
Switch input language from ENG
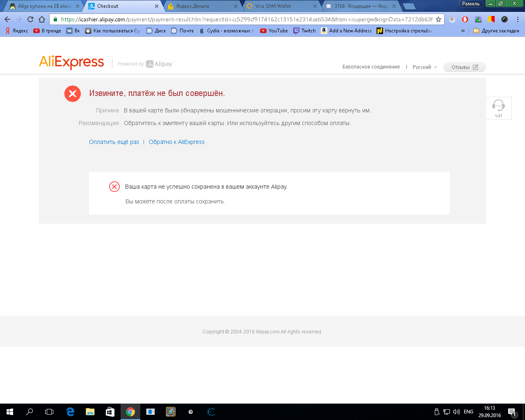click(x=468, y=412)
